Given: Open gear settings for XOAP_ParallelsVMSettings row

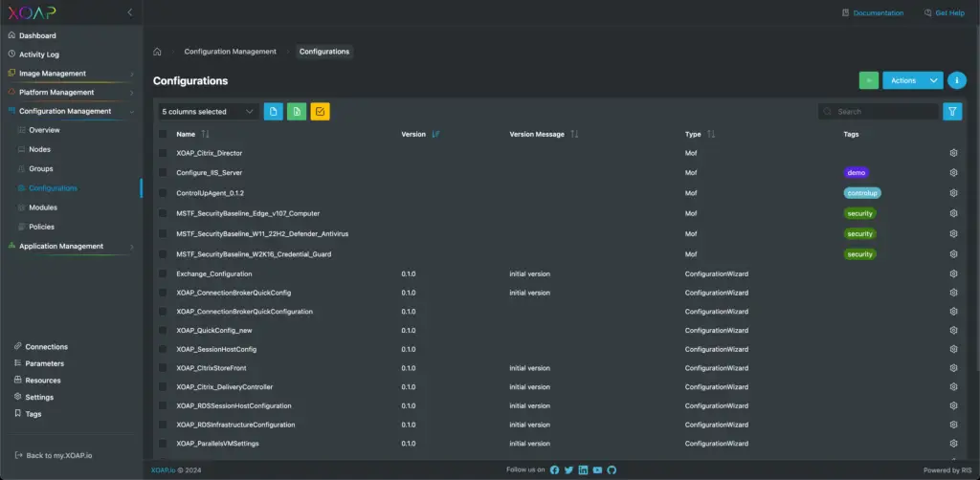Looking at the screenshot, I should (954, 444).
